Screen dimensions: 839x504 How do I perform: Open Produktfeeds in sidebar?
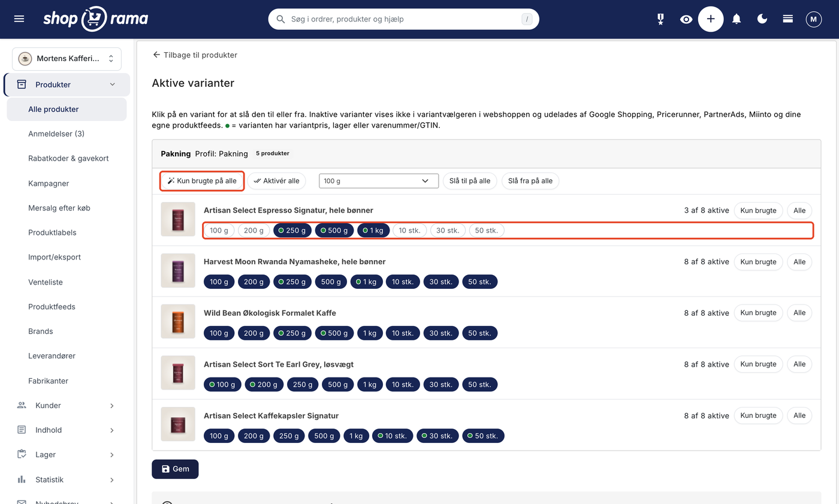coord(52,306)
